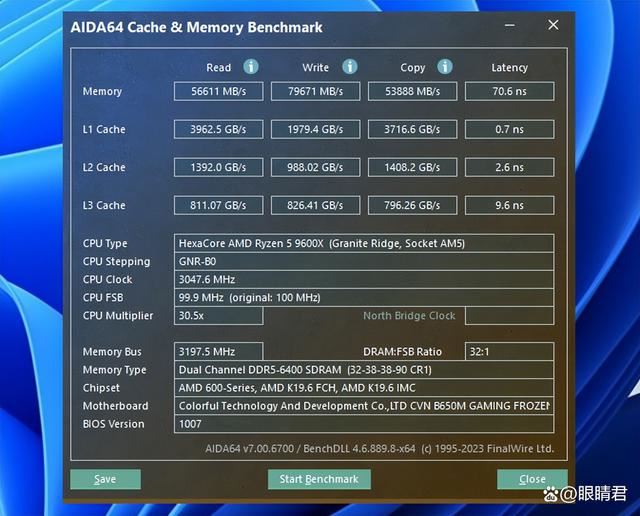This screenshot has width=640, height=516.
Task: Click the CPU Type field showing Ryzen 5 9600X
Action: pos(364,244)
